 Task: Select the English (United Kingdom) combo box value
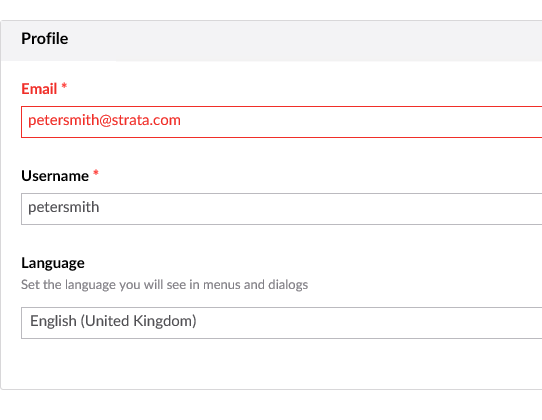click(x=113, y=321)
